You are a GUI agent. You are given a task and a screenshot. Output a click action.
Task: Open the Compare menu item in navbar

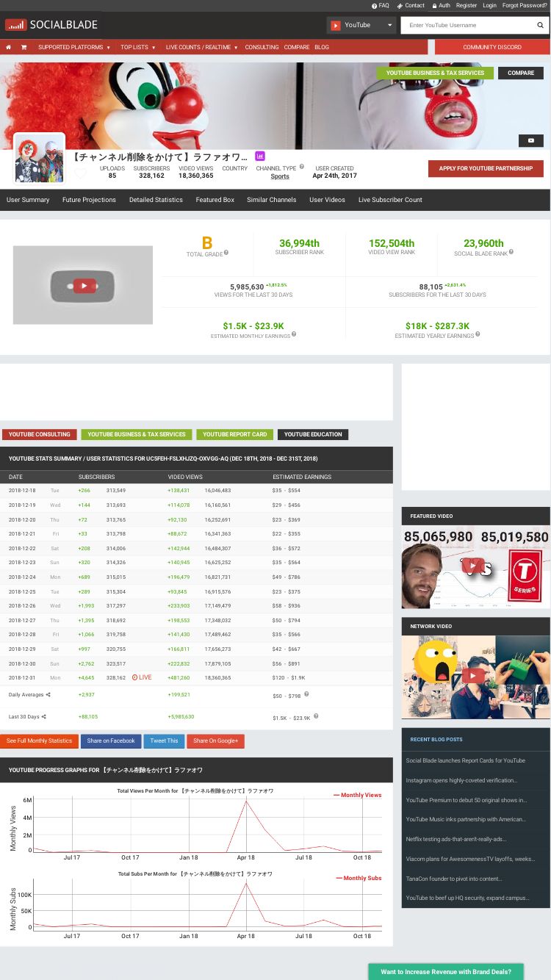click(x=297, y=47)
